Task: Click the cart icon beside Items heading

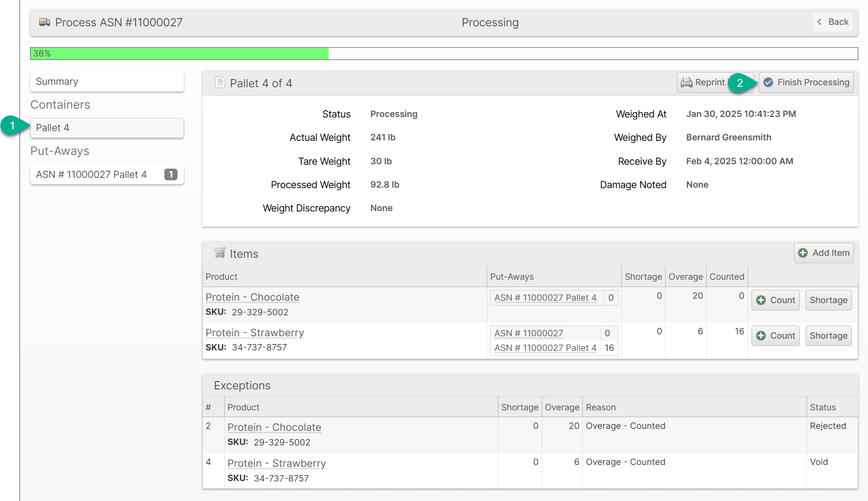Action: (219, 253)
